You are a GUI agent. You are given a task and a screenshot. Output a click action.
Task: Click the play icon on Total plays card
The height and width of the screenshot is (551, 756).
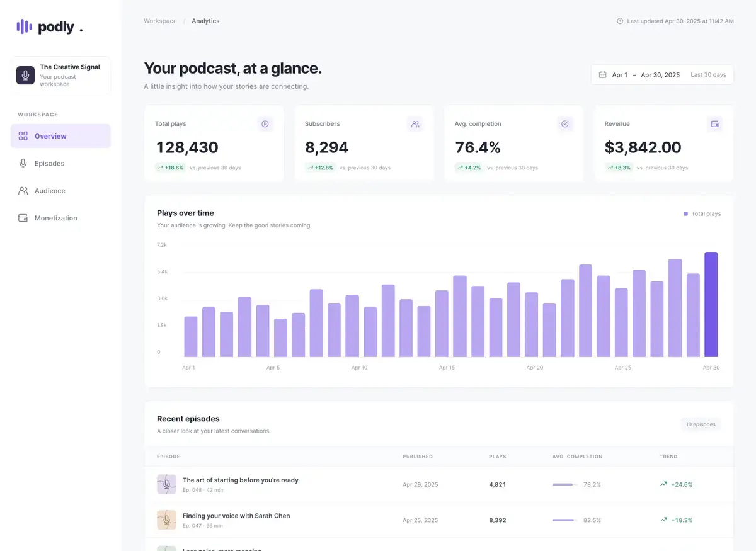[265, 124]
